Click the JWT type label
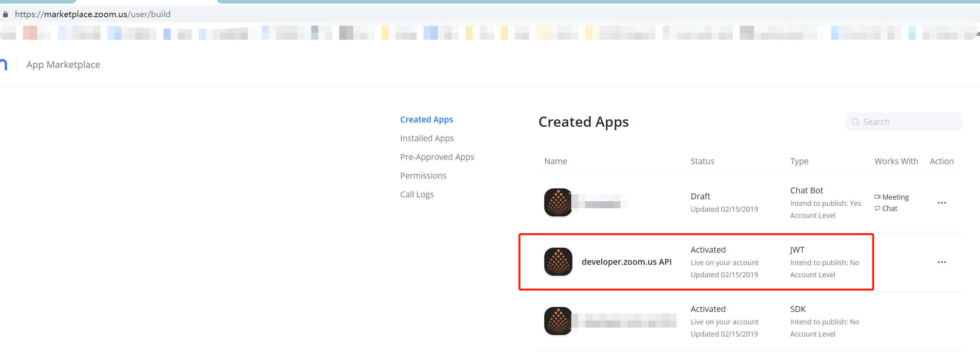This screenshot has width=980, height=358. pos(797,250)
